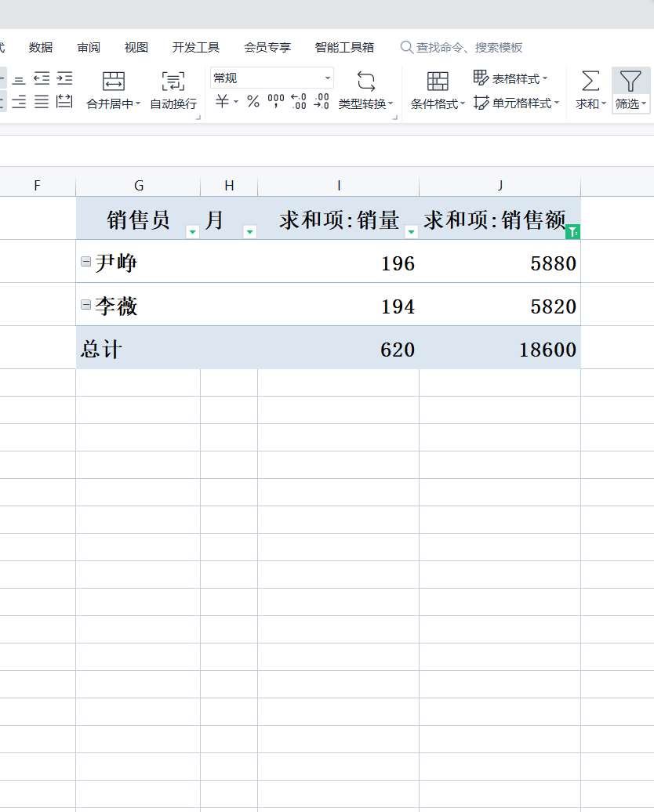Select the 尹峥 name cell
The height and width of the screenshot is (812, 654).
[x=138, y=262]
